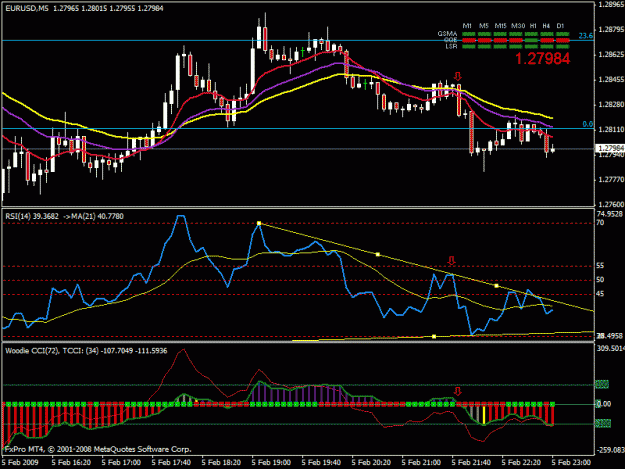Click the 5 Feb 18:20 time axis label
This screenshot has height=469, width=625.
click(221, 462)
